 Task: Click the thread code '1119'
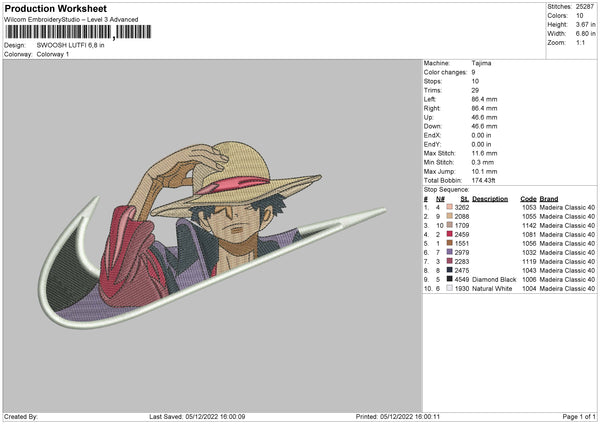(x=529, y=261)
